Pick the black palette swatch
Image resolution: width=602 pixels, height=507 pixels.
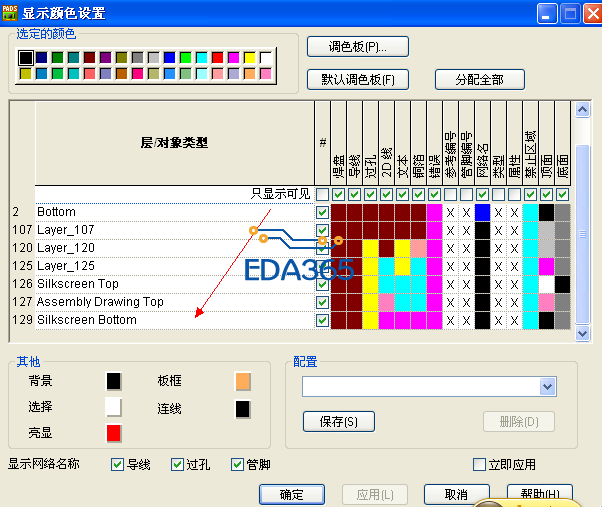tap(26, 58)
